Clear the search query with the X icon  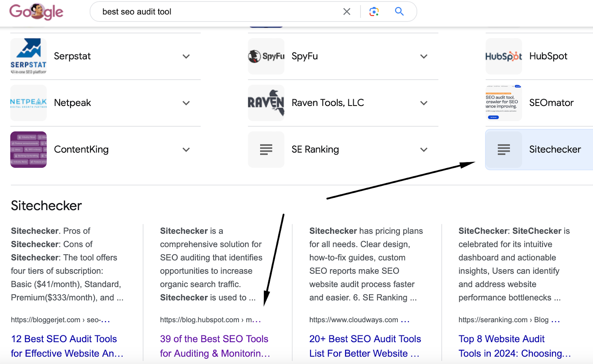point(347,11)
